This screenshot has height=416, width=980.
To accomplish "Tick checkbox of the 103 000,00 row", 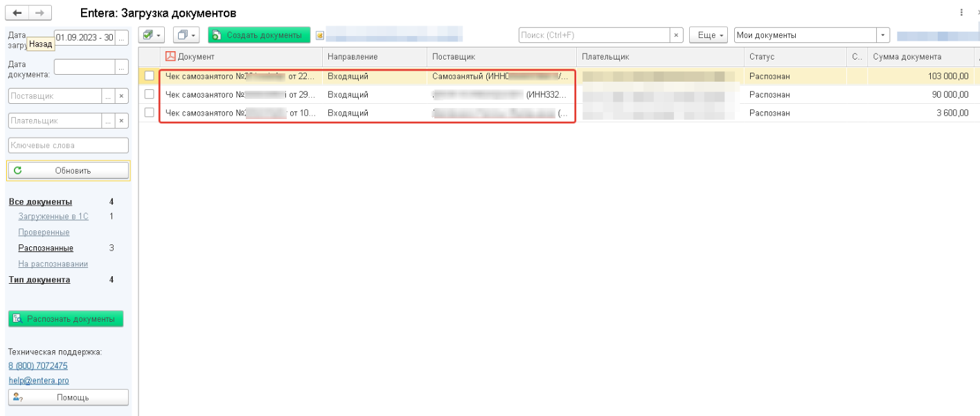I will (x=149, y=76).
